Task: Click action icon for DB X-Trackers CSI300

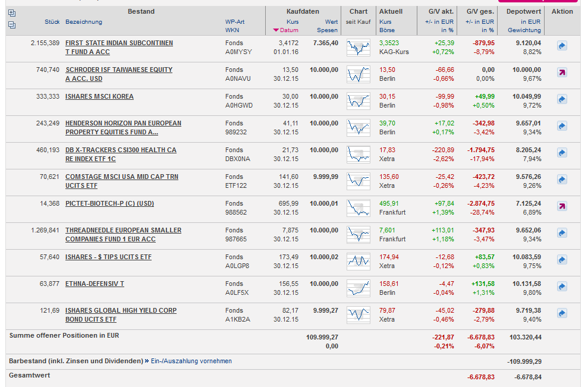Action: (x=562, y=153)
